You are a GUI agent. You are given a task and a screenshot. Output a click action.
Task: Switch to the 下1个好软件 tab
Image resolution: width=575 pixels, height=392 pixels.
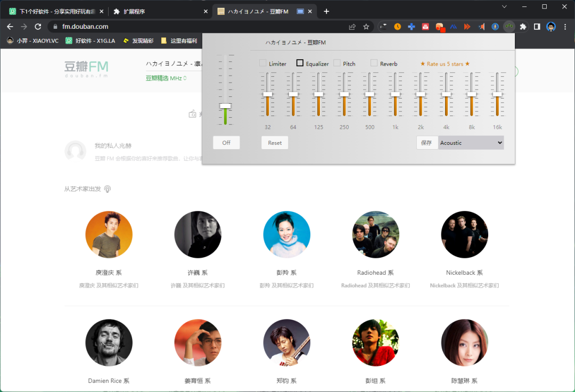[57, 11]
